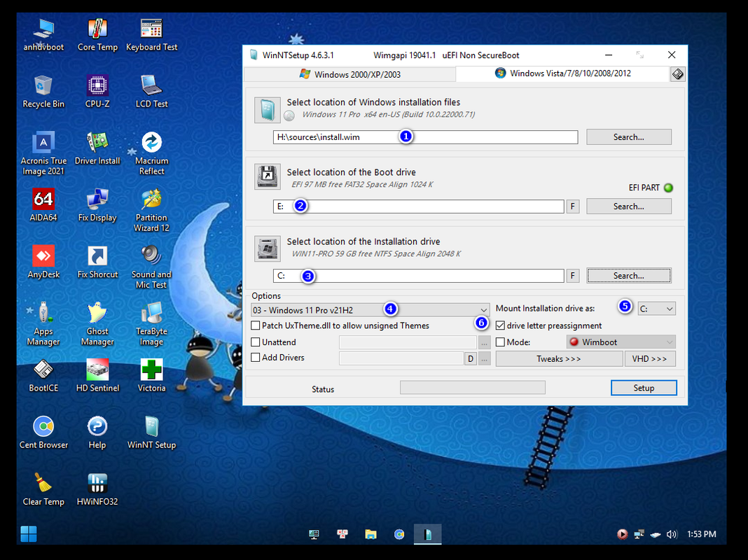
Task: Click F button next to boot drive E:
Action: coord(573,206)
